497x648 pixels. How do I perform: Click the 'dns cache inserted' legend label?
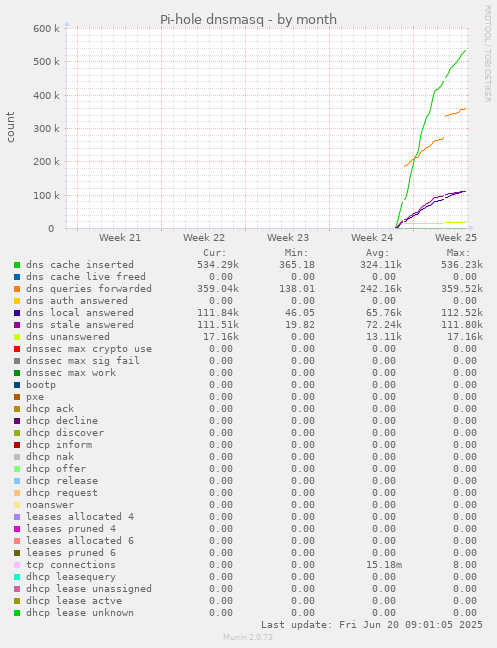80,265
